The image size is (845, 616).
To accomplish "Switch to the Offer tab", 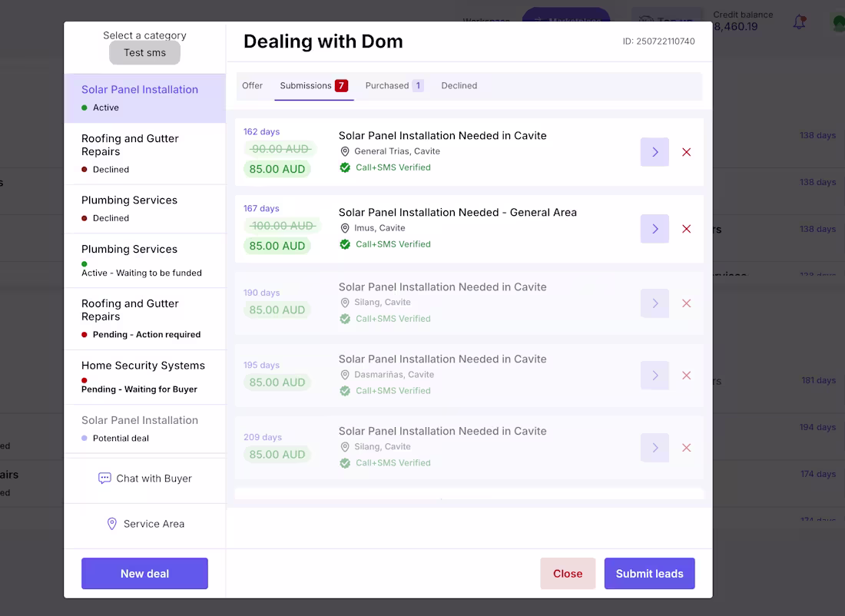I will [x=252, y=86].
